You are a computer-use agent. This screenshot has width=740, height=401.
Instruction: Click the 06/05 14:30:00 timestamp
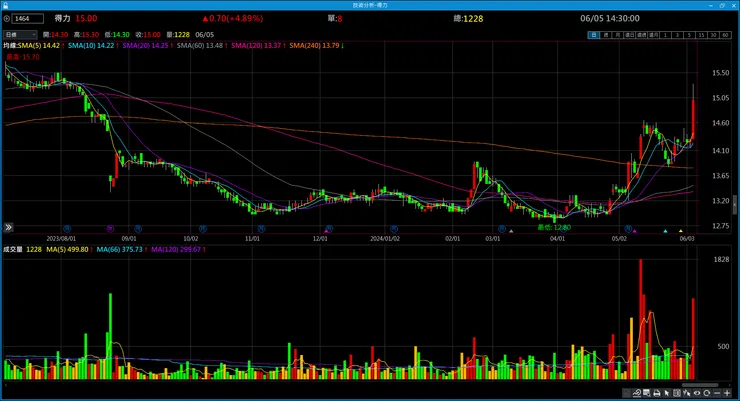tap(610, 18)
